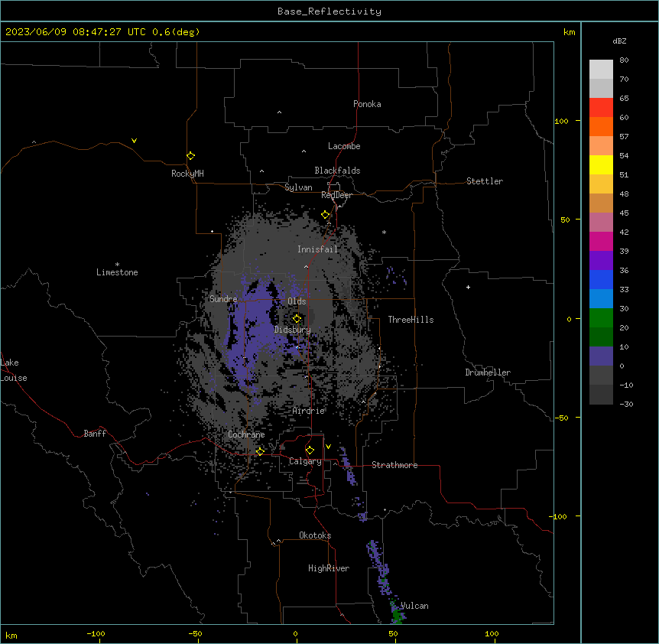Select the Drumheller label
Screen dimensions: 659x644
[x=488, y=372]
